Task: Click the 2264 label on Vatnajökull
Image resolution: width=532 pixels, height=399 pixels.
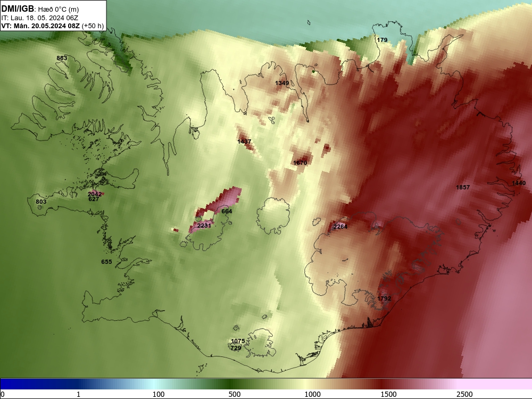Action: pyautogui.click(x=340, y=227)
